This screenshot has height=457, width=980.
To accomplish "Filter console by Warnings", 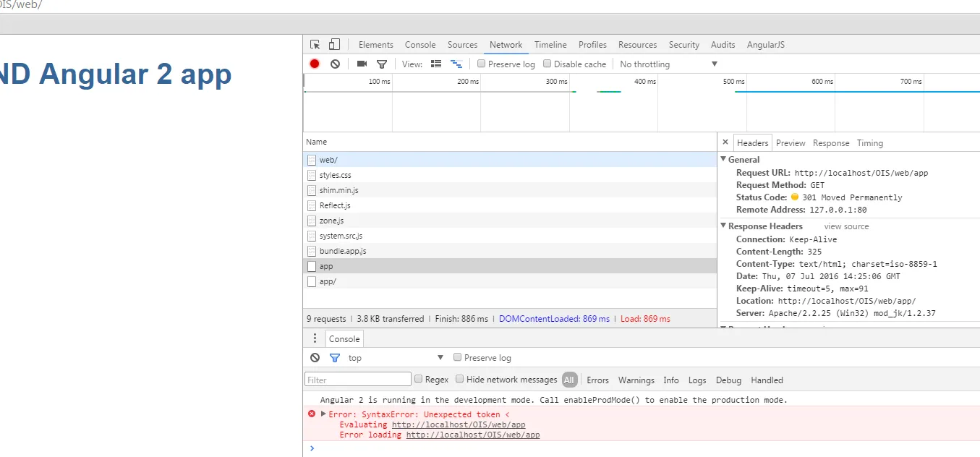I will tap(636, 380).
